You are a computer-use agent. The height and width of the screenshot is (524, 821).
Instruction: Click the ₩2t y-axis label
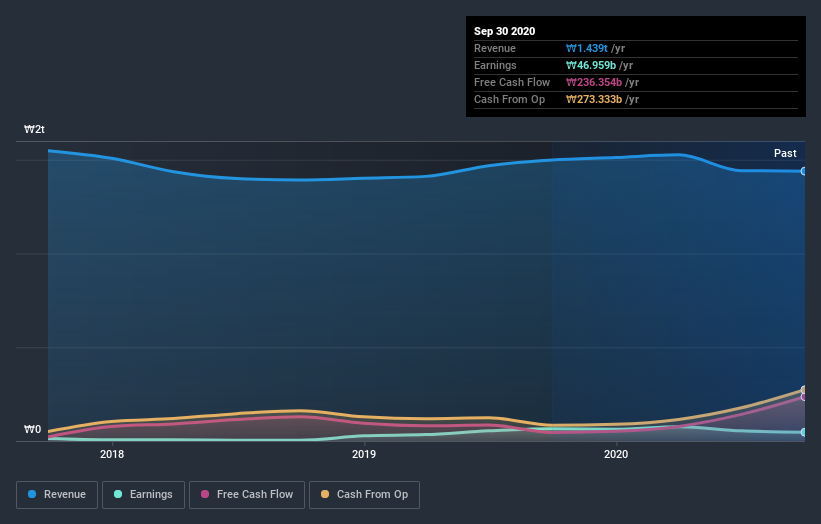point(34,129)
